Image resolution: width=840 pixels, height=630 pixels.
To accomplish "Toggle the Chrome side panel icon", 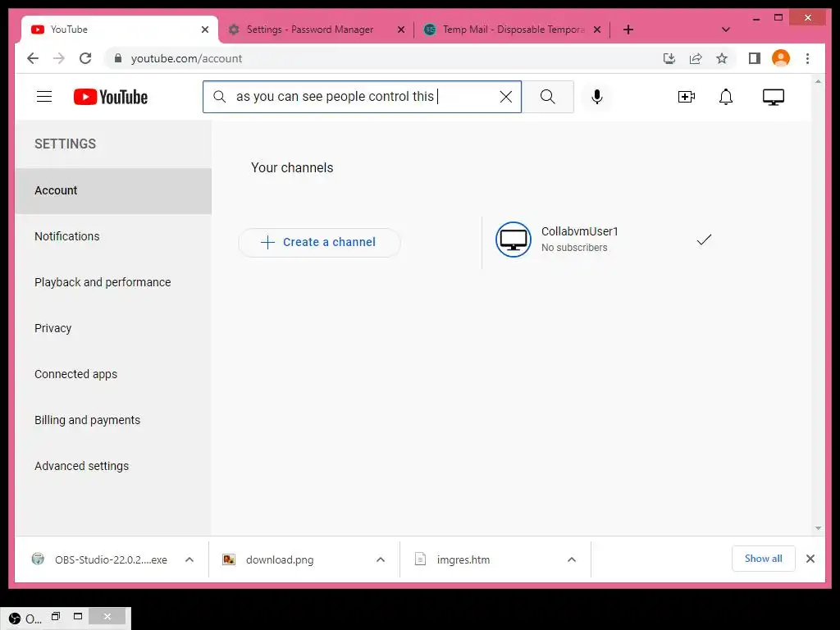I will point(755,58).
